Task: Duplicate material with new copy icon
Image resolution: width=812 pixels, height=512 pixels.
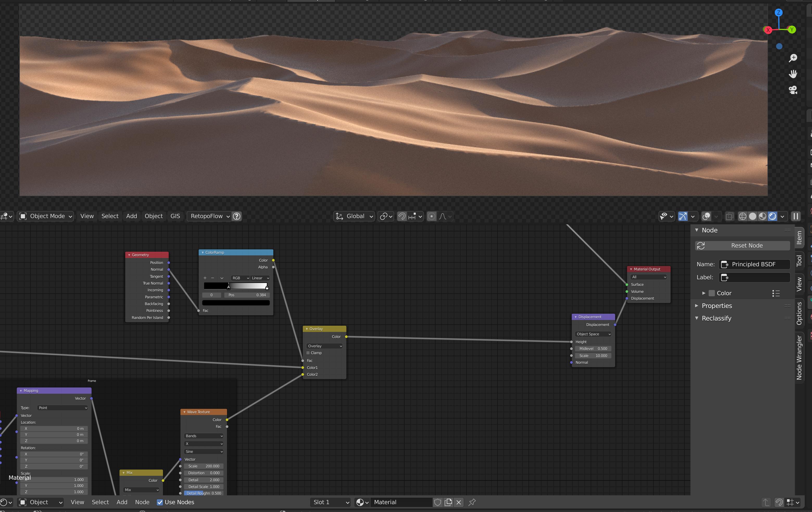Action: [448, 502]
